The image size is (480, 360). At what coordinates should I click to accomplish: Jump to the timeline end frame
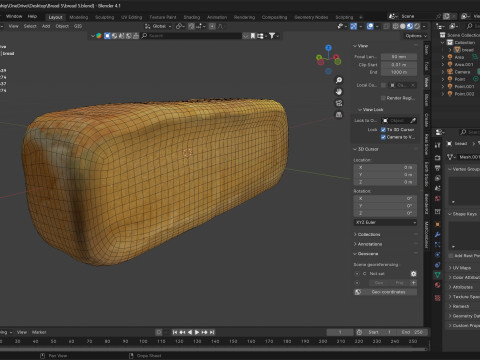212,332
